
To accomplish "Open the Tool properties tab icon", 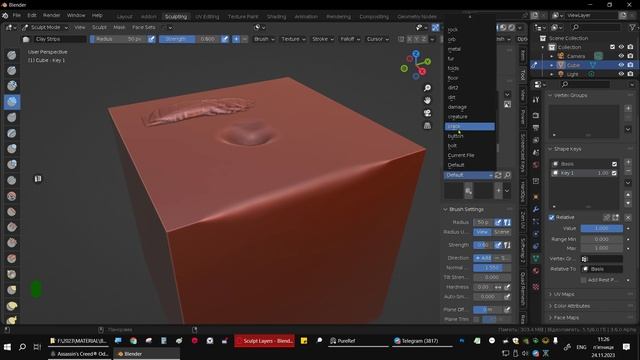I will click(x=536, y=100).
